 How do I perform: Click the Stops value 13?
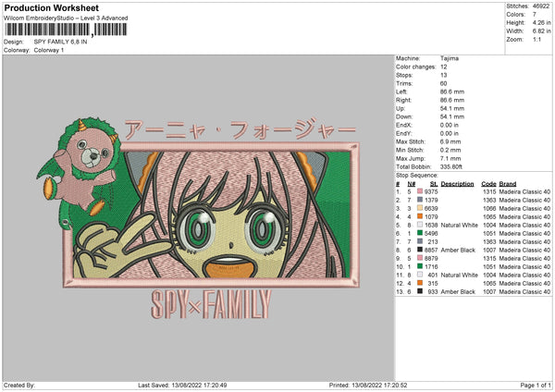pos(444,75)
